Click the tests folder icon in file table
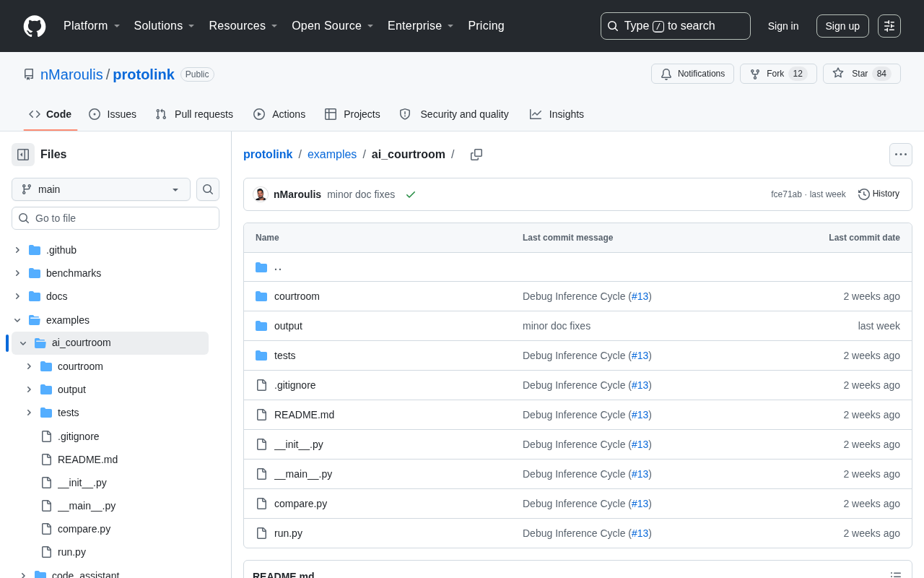Image resolution: width=924 pixels, height=578 pixels. [x=261, y=355]
